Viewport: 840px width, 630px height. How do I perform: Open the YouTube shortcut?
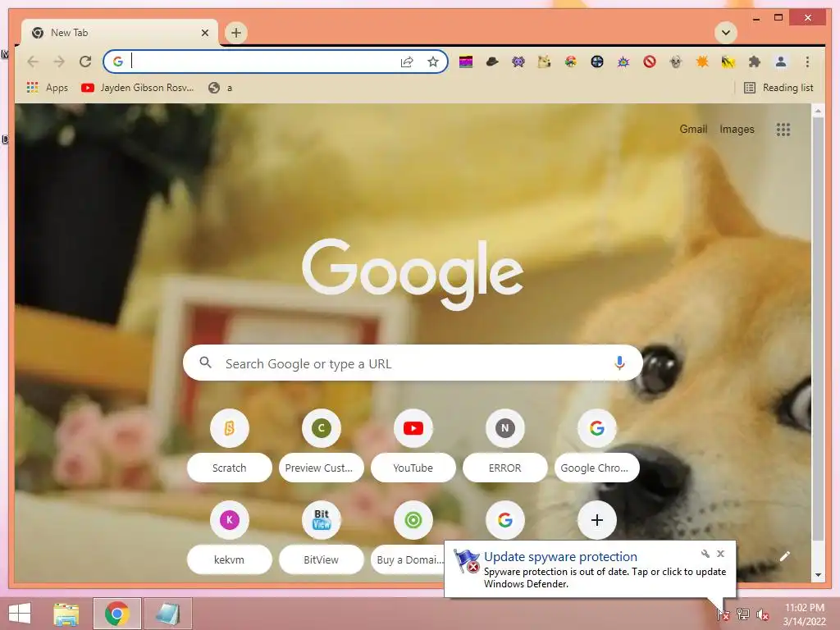coord(413,445)
